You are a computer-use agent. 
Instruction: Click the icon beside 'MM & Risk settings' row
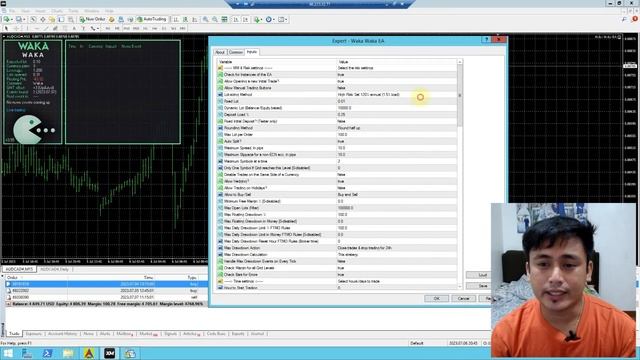[x=220, y=68]
